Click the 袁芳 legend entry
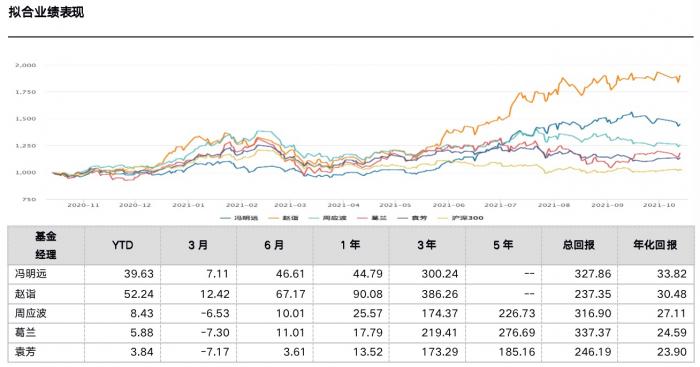This screenshot has width=700, height=367. point(412,218)
